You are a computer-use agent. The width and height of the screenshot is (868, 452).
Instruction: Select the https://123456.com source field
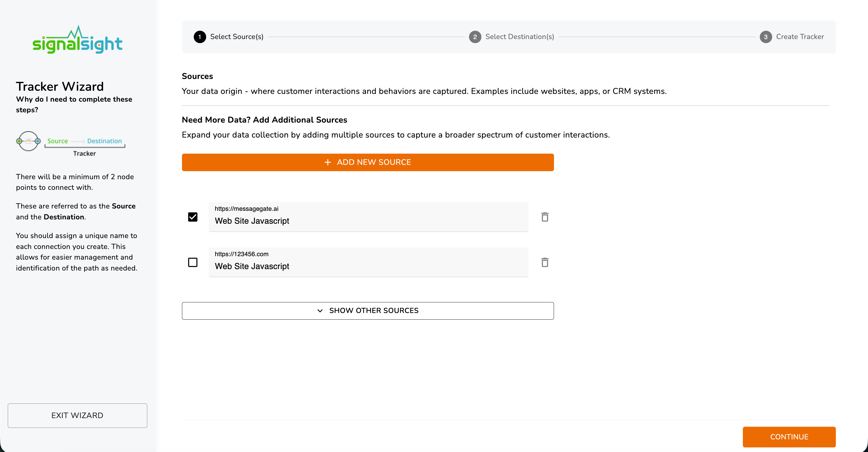[368, 262]
